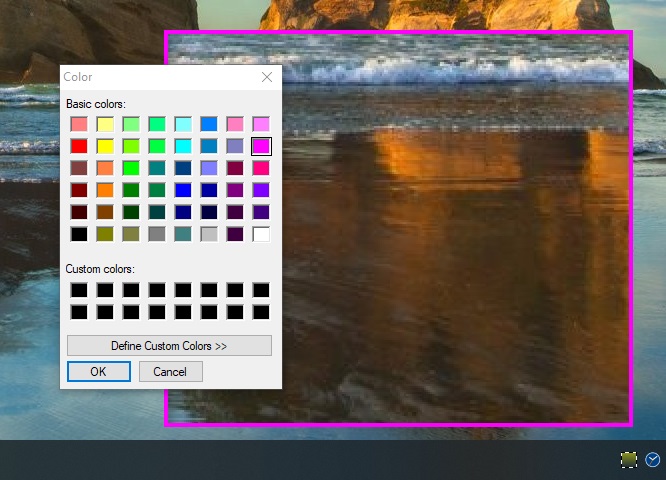
Task: Choose the white basic color swatch
Action: (x=261, y=234)
